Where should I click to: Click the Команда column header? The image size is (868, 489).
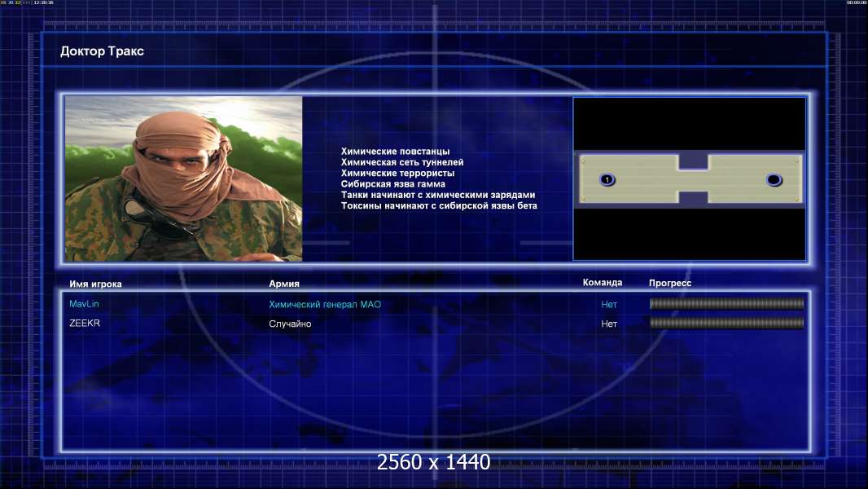pos(603,283)
